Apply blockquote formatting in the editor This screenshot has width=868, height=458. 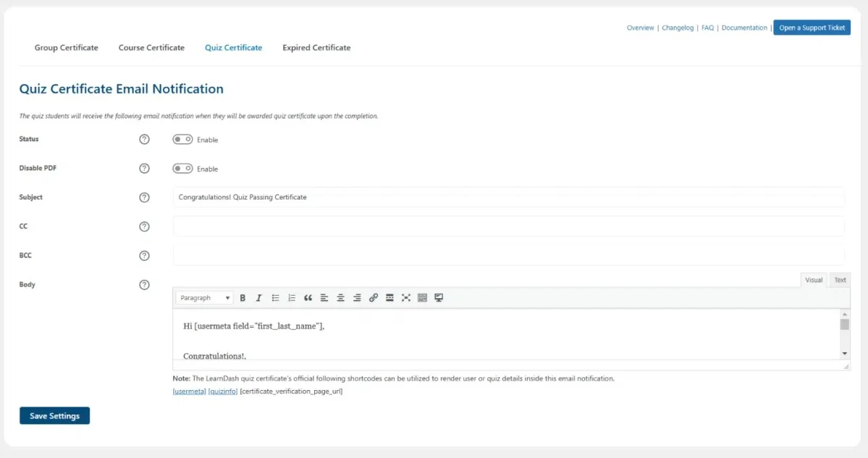[x=308, y=297]
